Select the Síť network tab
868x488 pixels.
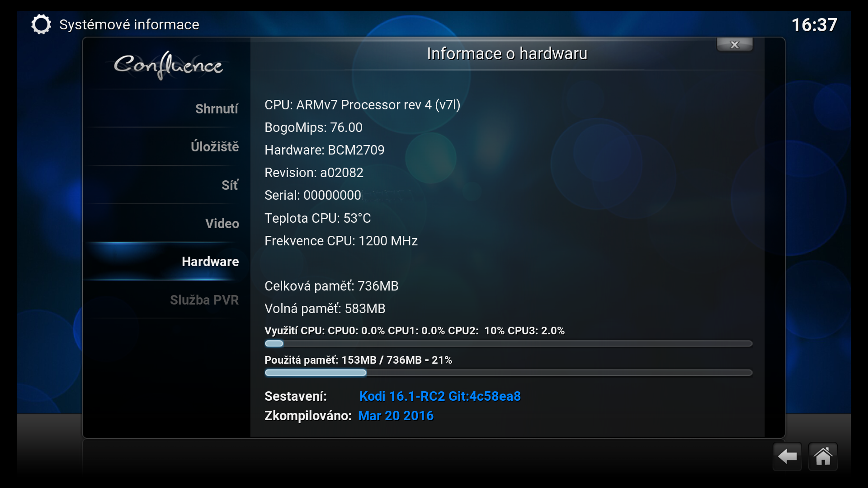[x=230, y=185]
